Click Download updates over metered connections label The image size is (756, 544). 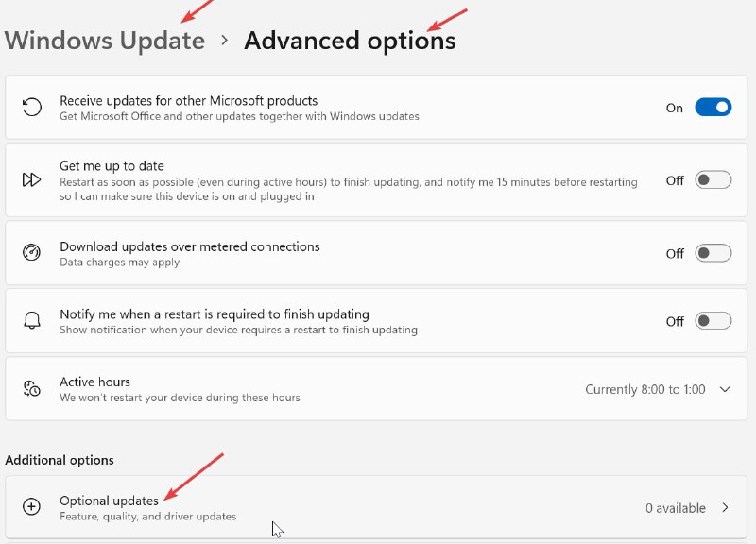(190, 246)
